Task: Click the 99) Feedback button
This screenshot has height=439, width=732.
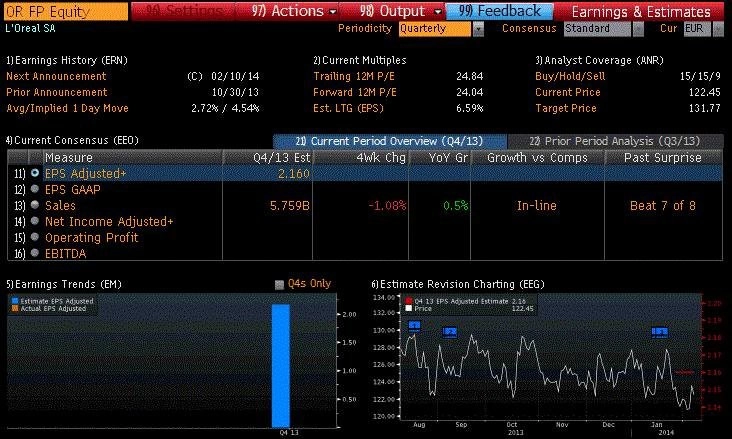Action: coord(500,11)
